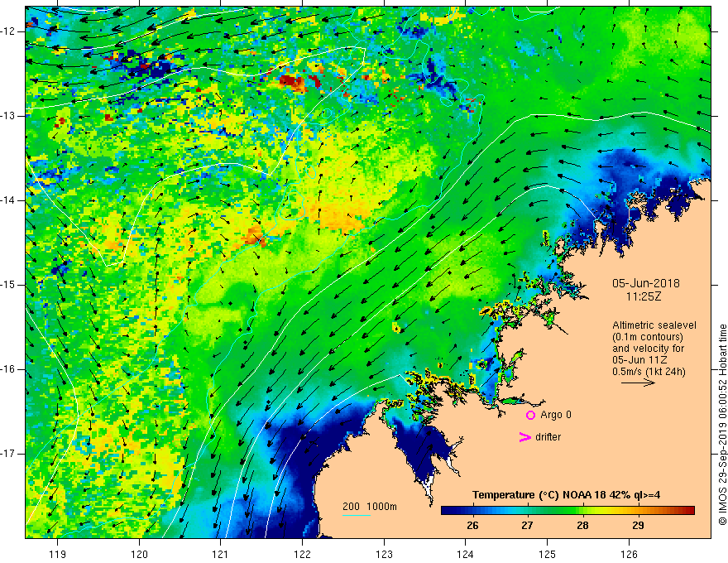728x563 pixels.
Task: Click the time label 11:25Z
Action: click(644, 296)
